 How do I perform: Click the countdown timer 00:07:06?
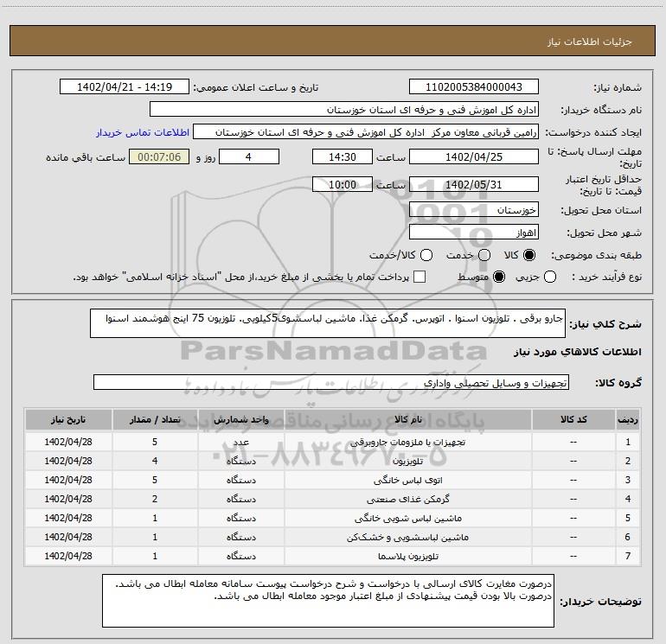[x=159, y=157]
